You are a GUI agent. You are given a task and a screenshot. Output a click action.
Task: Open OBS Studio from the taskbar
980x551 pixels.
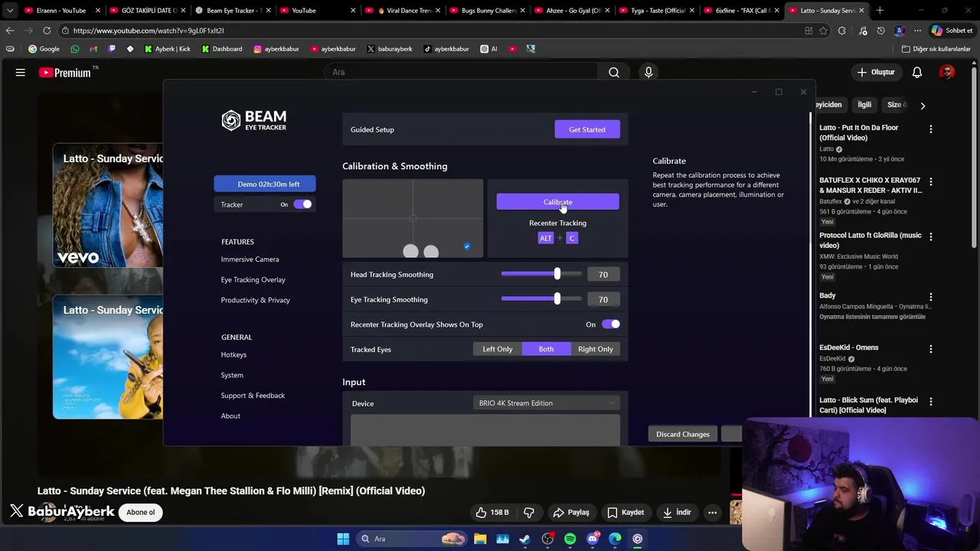[x=547, y=539]
